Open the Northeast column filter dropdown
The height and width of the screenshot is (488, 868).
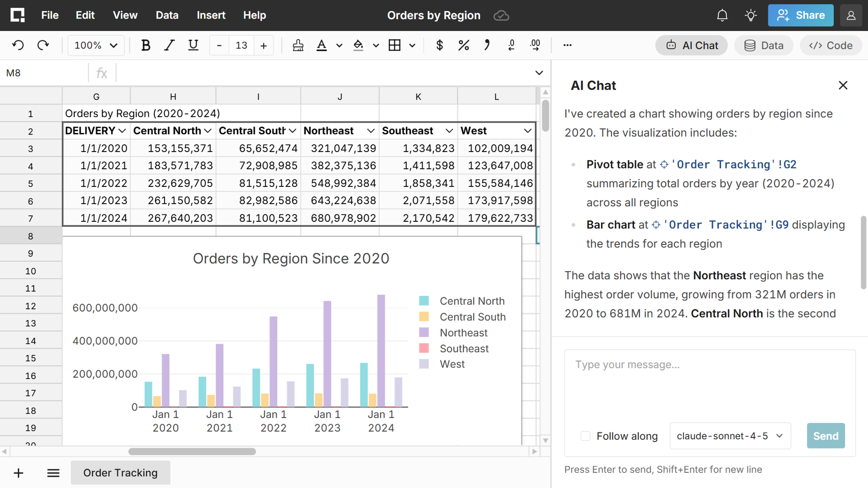[x=371, y=131]
